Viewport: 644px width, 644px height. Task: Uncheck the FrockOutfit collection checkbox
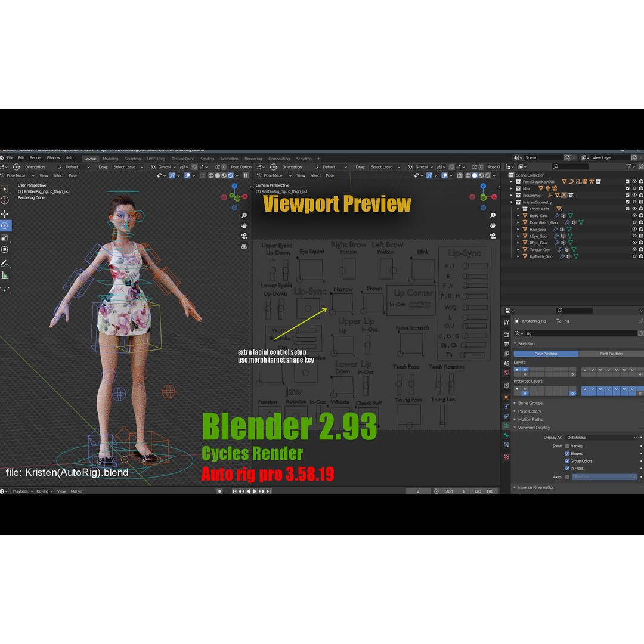tap(627, 209)
